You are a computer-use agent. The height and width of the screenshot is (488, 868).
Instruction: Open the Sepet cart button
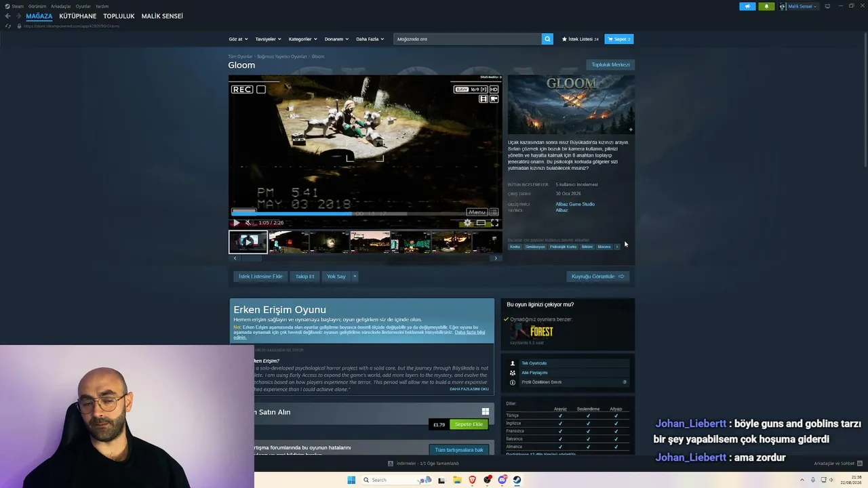click(619, 39)
